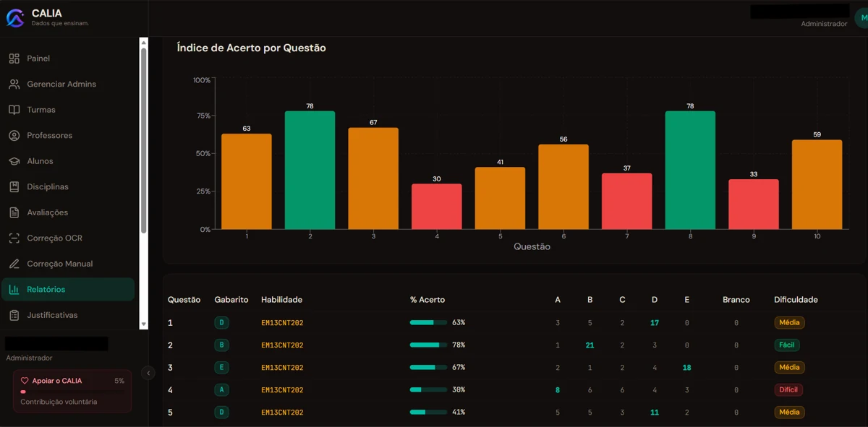Click the Professores person icon

coord(14,135)
